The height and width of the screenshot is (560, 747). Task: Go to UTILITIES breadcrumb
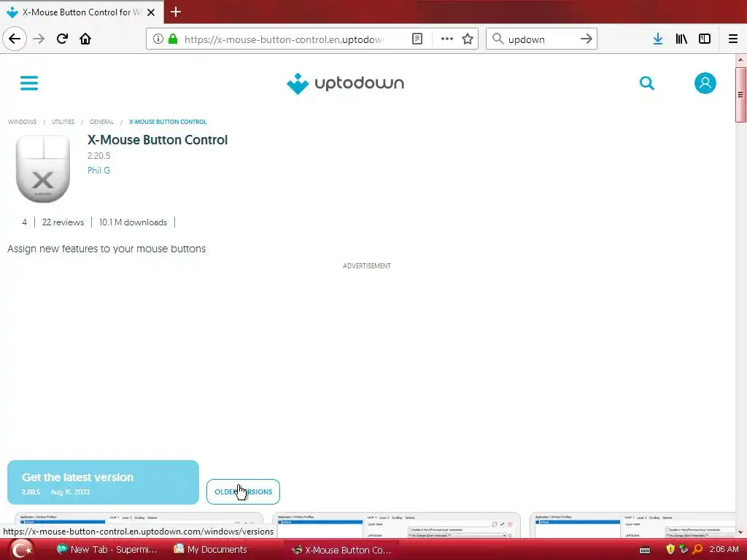coord(63,122)
